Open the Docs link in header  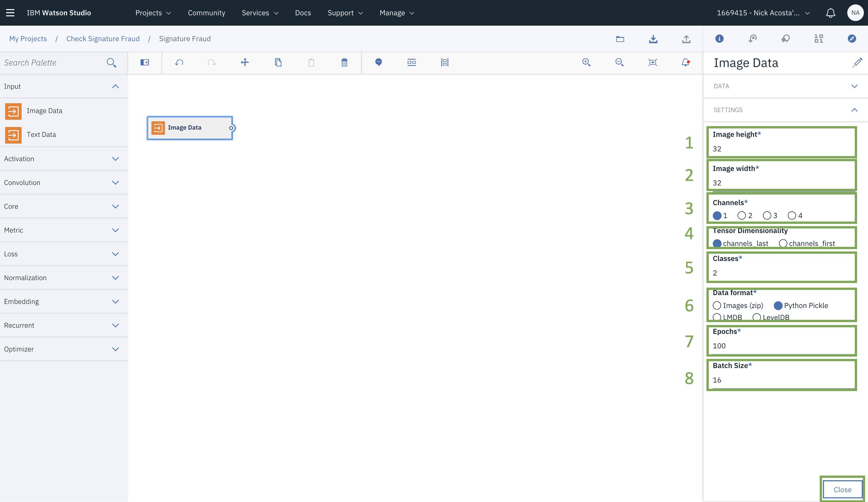pyautogui.click(x=303, y=13)
